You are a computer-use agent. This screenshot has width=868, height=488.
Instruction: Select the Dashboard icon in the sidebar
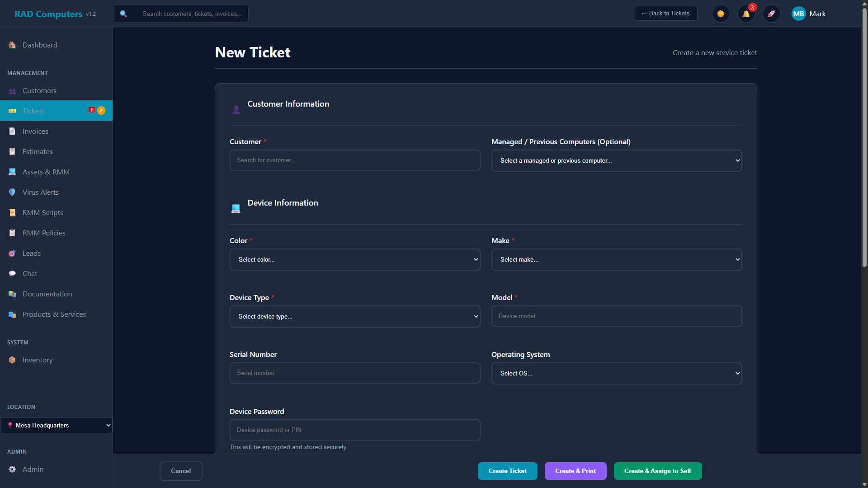coord(12,45)
